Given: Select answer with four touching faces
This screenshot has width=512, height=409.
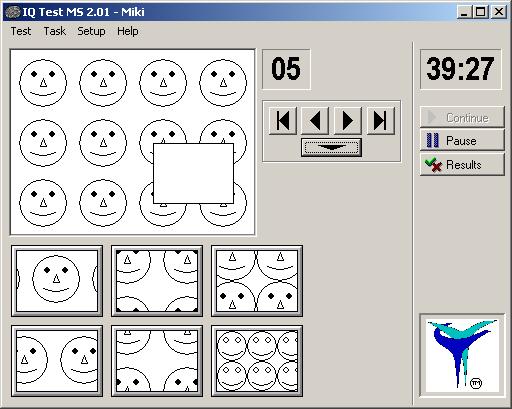Looking at the screenshot, I should click(x=257, y=281).
